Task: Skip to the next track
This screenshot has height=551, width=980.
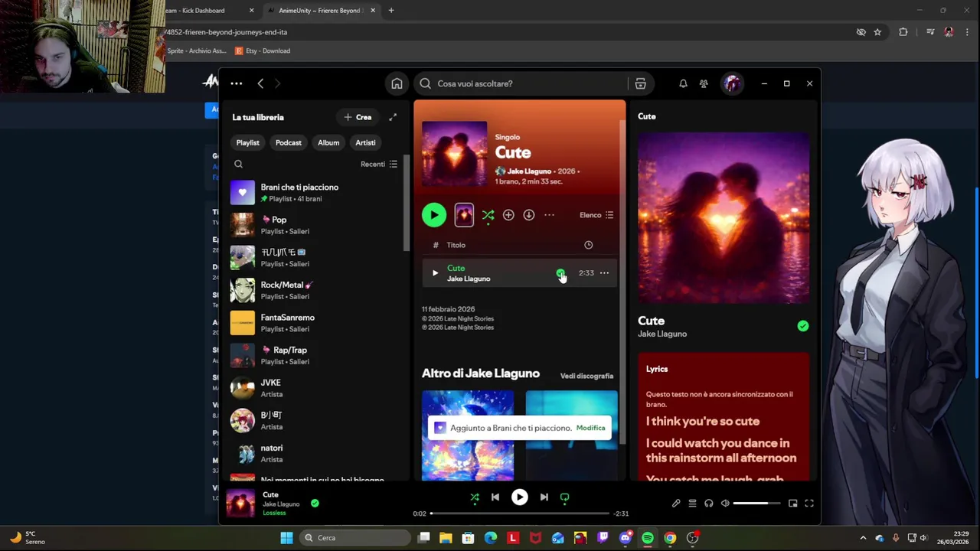Action: coord(544,497)
